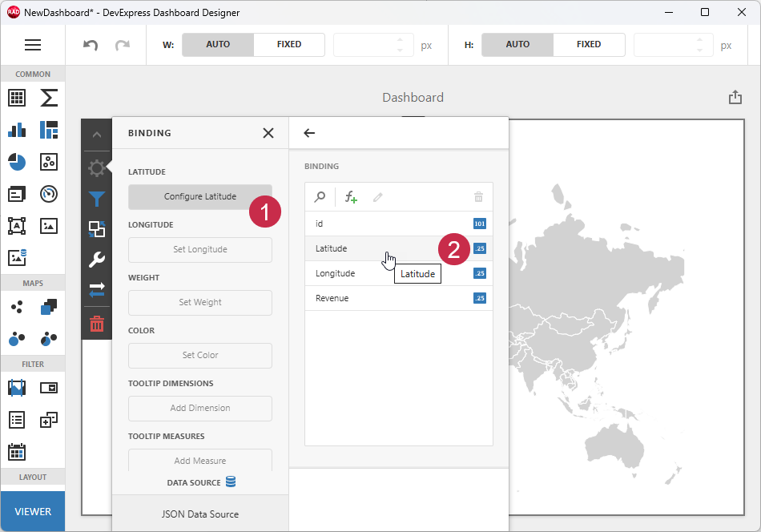Switch dashboard width to FIXED

coord(288,44)
